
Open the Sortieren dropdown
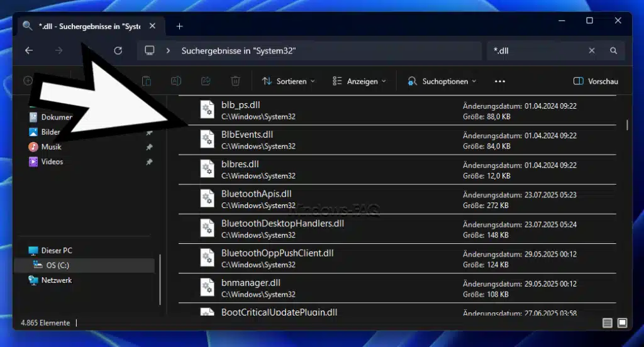288,81
